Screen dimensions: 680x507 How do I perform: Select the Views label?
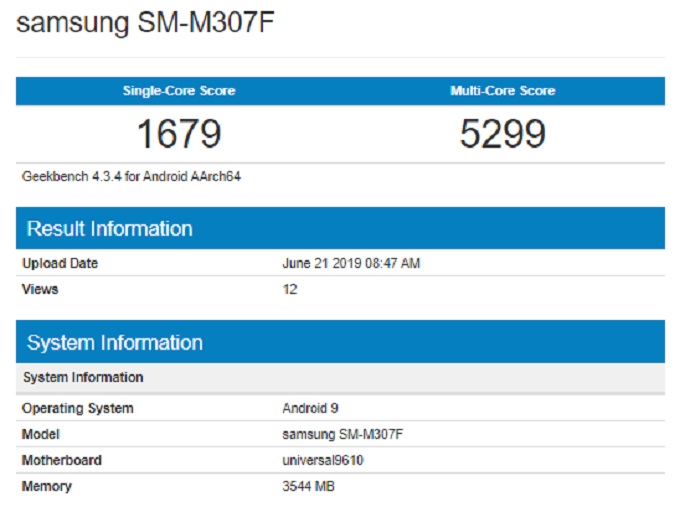coord(40,289)
